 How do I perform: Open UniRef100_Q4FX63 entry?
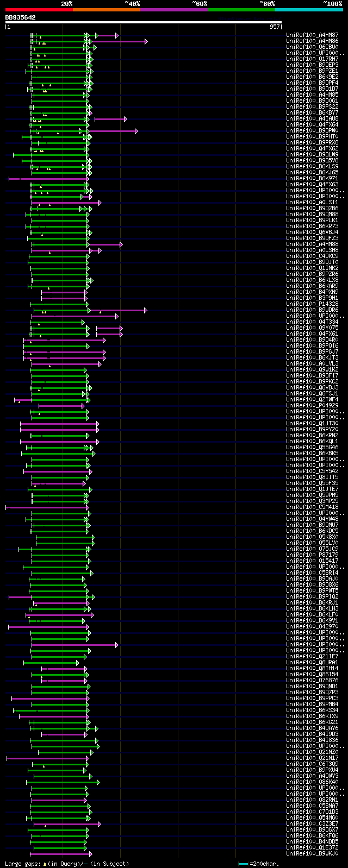pyautogui.click(x=312, y=185)
